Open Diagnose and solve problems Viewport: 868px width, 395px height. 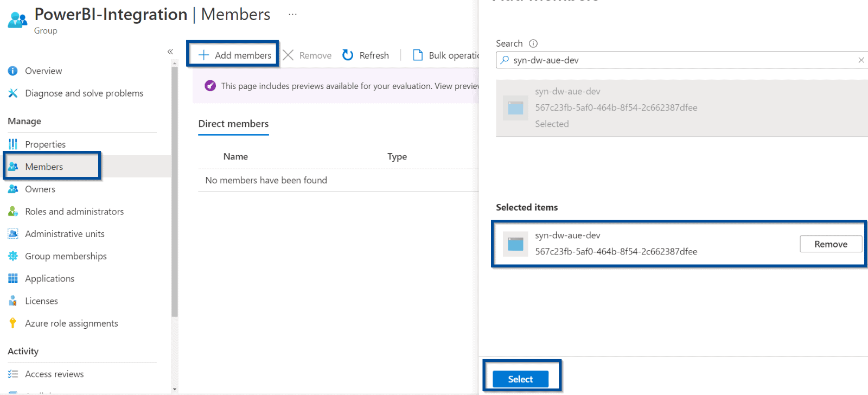(x=84, y=93)
